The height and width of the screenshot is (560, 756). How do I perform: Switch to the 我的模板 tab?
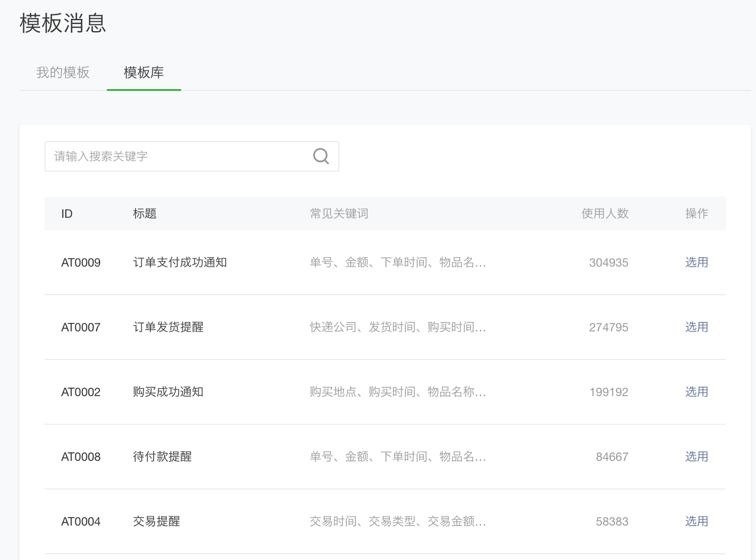pyautogui.click(x=63, y=73)
